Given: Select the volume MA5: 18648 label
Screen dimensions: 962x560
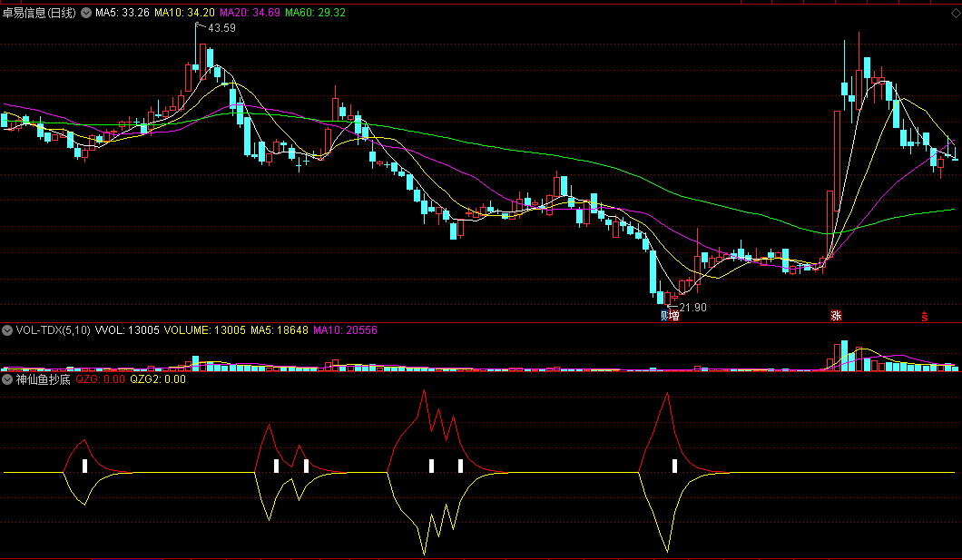Looking at the screenshot, I should coord(280,330).
